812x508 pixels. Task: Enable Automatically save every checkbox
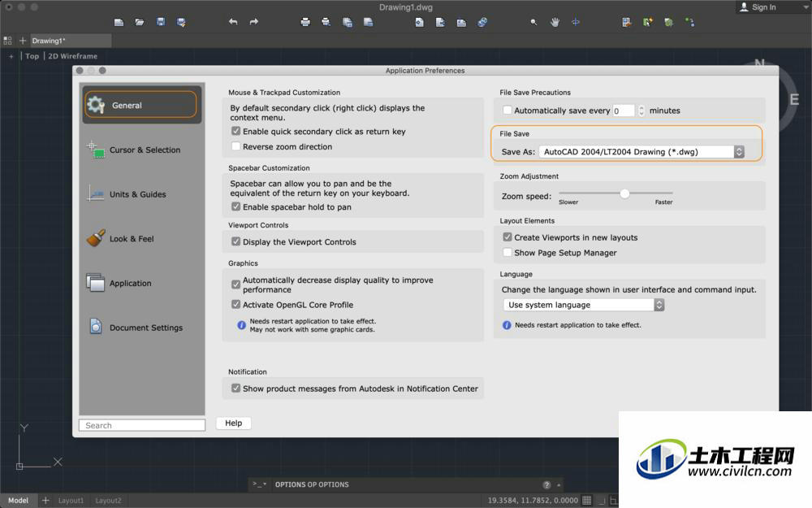click(508, 110)
